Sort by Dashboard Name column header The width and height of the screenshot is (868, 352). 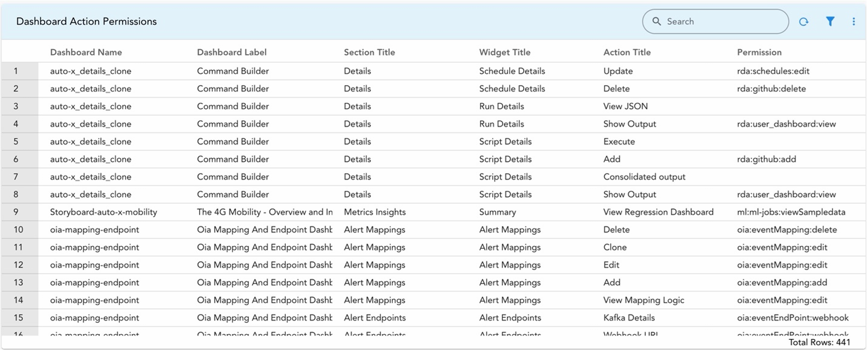(86, 52)
